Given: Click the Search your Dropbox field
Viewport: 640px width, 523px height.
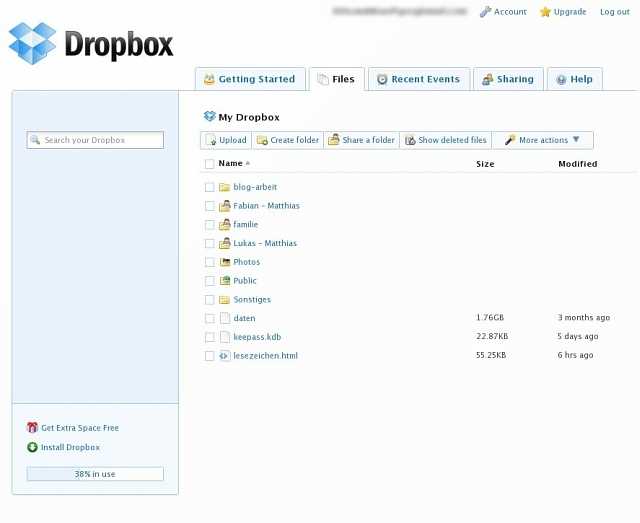Looking at the screenshot, I should click(95, 140).
